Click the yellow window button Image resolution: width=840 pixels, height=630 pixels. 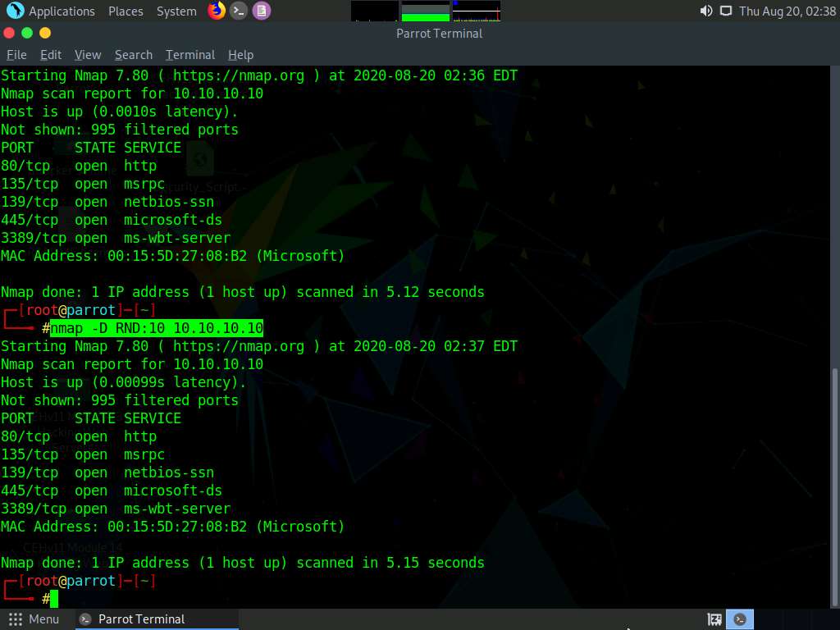pos(45,33)
